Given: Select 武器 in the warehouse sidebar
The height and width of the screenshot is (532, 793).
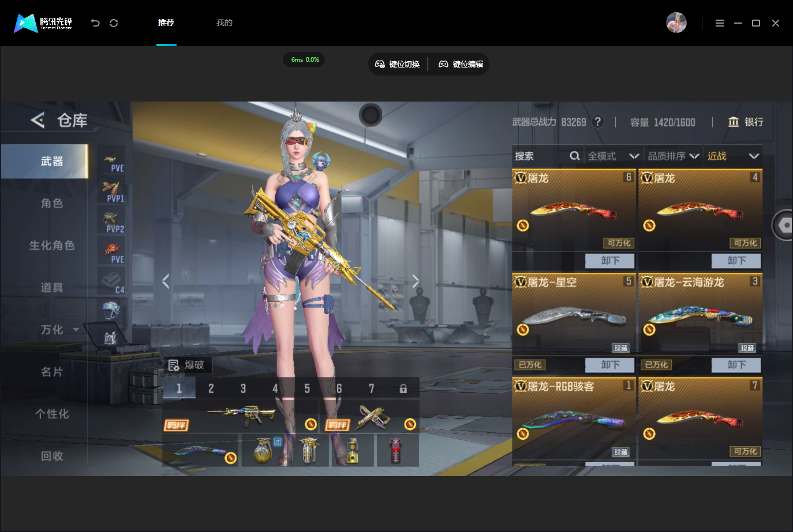Looking at the screenshot, I should (44, 161).
